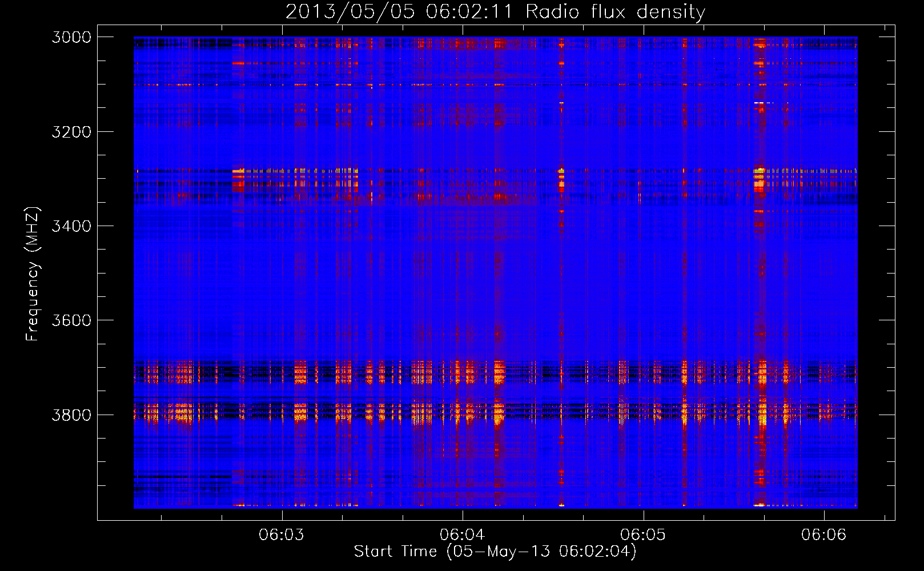Screen dimensions: 924x571
Task: Click the 06:06 time axis label
Action: (x=824, y=534)
